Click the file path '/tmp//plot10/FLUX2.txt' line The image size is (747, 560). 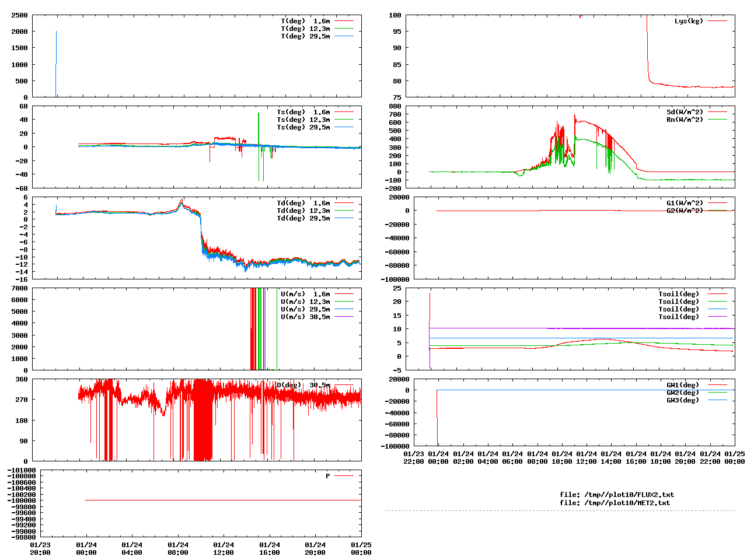(617, 495)
